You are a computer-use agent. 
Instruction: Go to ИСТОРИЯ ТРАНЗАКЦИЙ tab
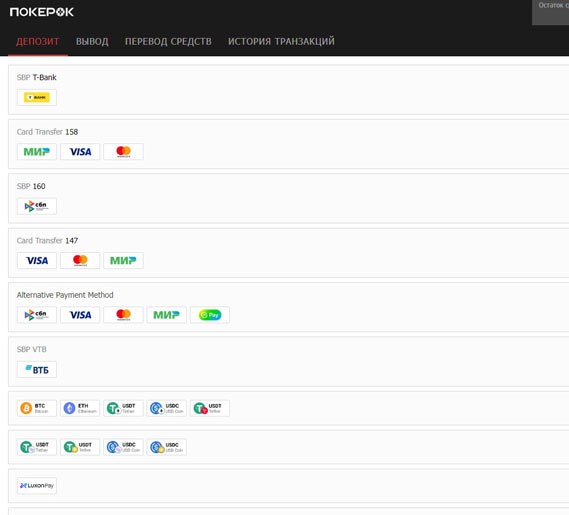pos(281,41)
